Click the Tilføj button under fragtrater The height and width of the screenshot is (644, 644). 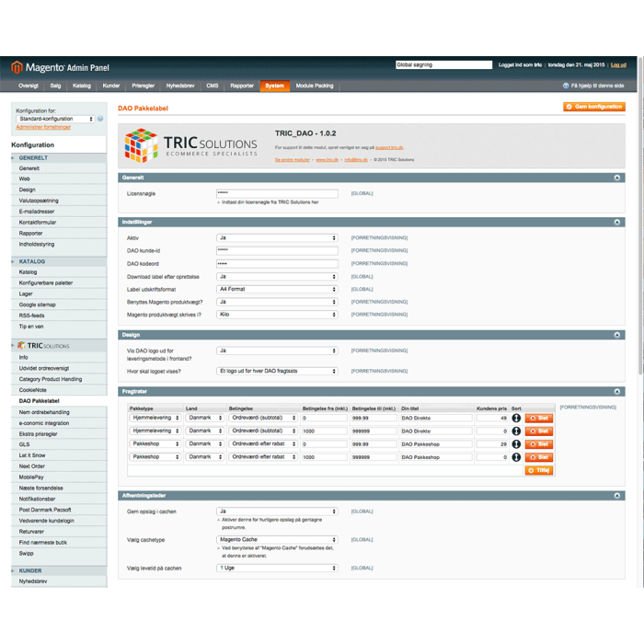click(539, 471)
